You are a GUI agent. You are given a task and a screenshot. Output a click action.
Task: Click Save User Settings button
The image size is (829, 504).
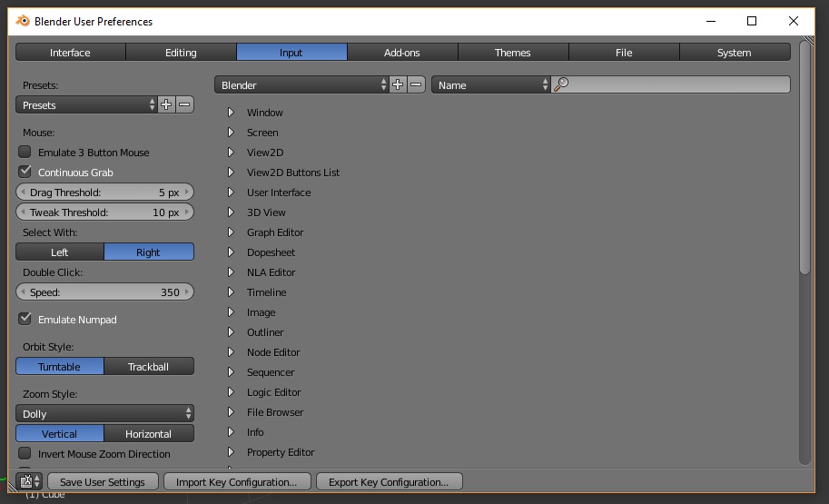click(104, 482)
